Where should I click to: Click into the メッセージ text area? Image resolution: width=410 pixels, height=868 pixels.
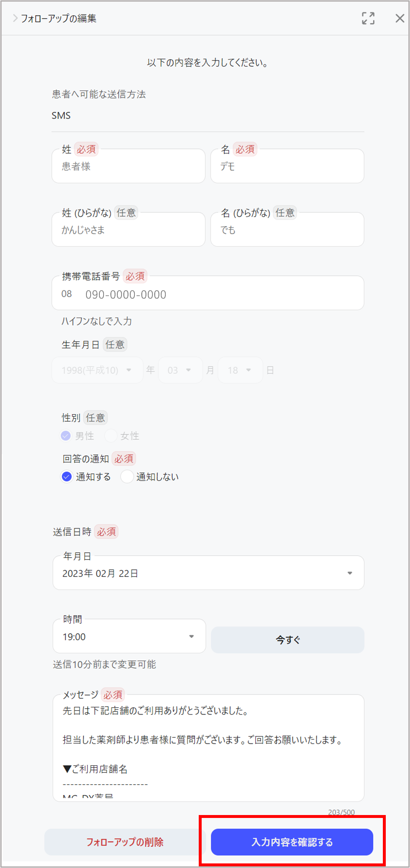[x=208, y=747]
